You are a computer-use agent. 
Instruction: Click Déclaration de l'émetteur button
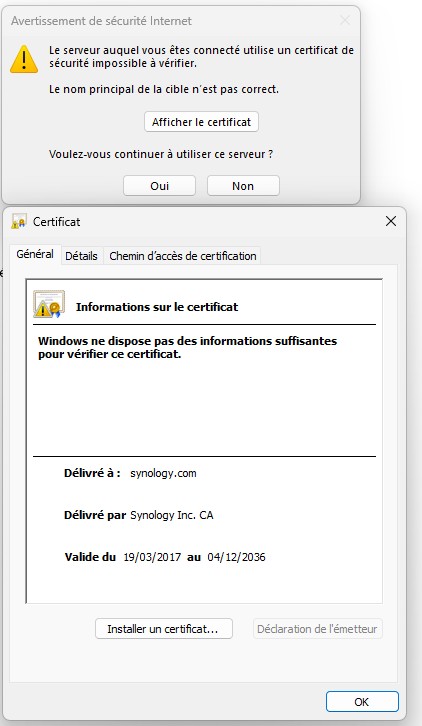pos(317,629)
